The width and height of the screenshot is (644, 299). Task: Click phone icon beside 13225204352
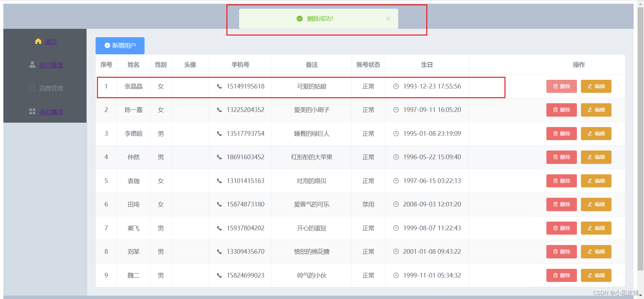pos(219,110)
